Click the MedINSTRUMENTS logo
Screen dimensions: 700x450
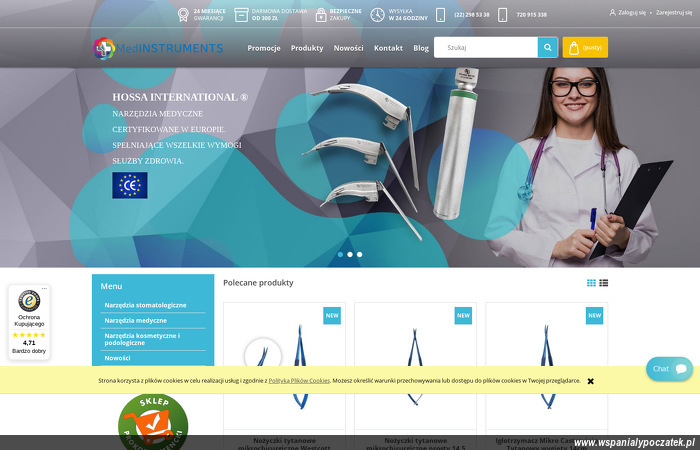(x=158, y=48)
